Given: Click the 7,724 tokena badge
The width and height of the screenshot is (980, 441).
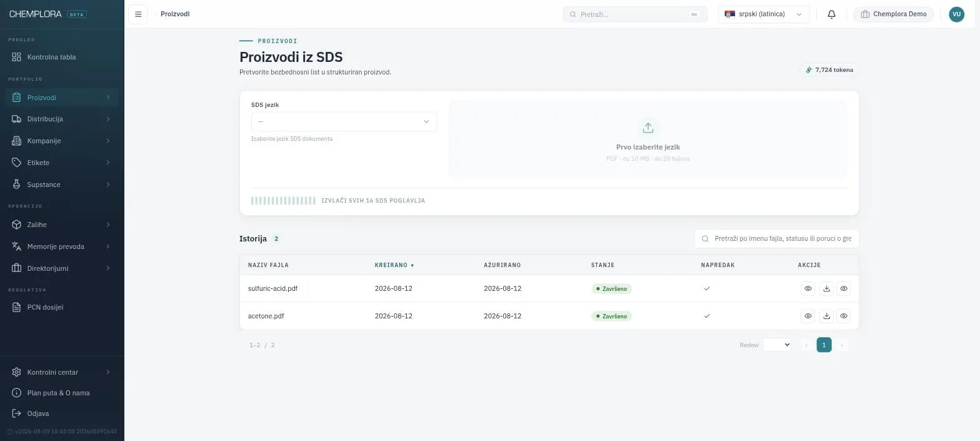Looking at the screenshot, I should (829, 70).
